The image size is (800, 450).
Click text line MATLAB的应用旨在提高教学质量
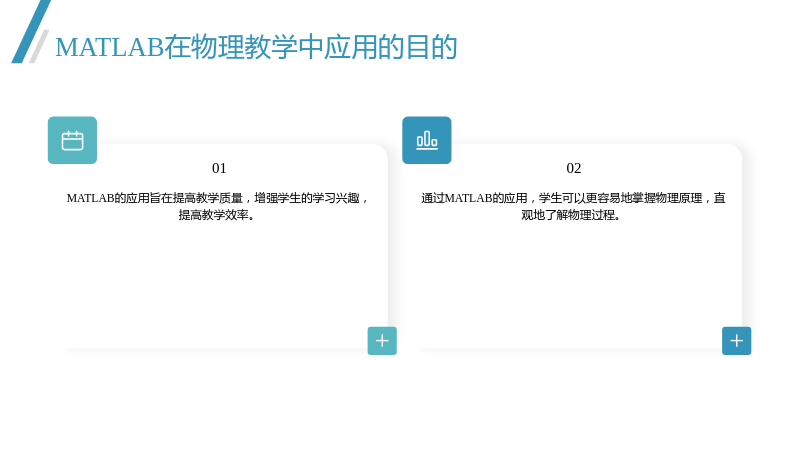click(x=155, y=198)
